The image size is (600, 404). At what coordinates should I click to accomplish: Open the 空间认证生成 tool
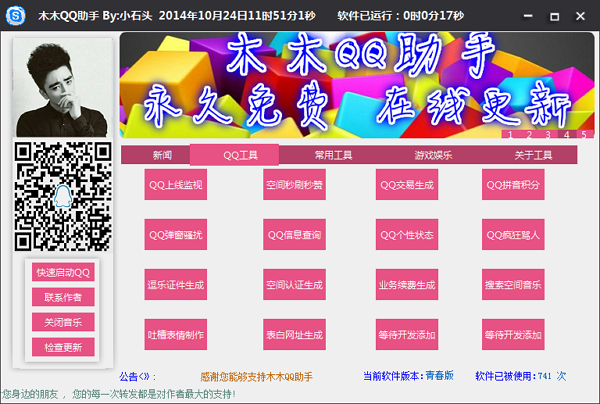click(294, 285)
